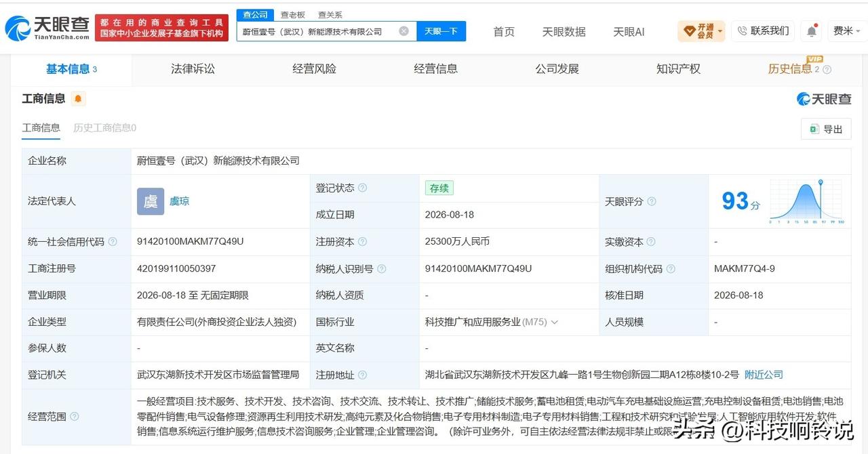This screenshot has height=454, width=868.
Task: Click the help icon next to 登记状态
Action: (363, 188)
